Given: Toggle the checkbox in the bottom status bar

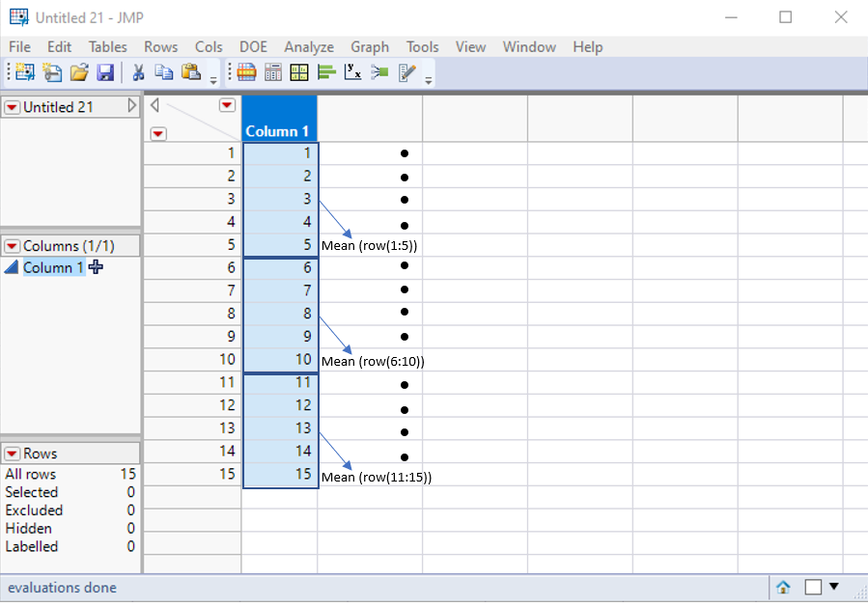Looking at the screenshot, I should pos(811,587).
